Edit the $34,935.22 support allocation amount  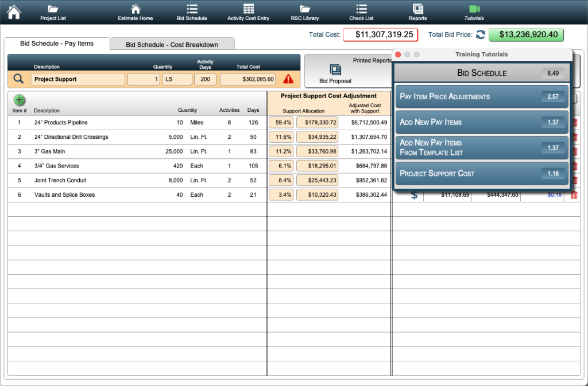pos(317,137)
